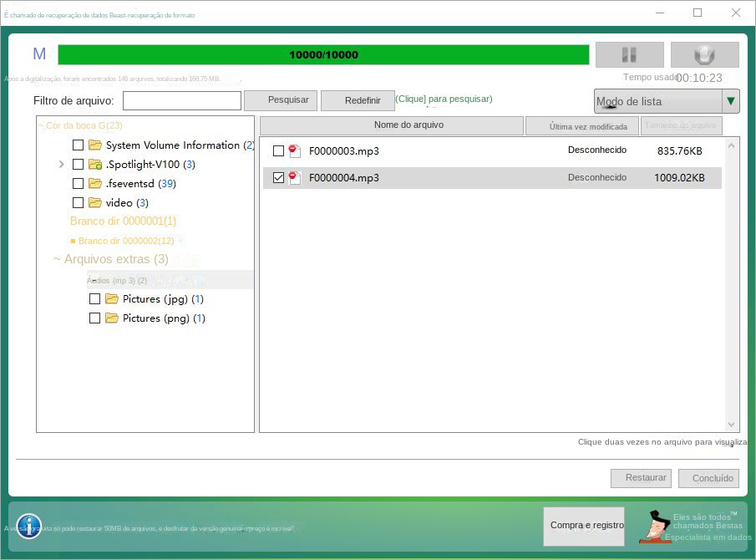The width and height of the screenshot is (756, 560).
Task: Expand the .Spotlight-V100 tree node
Action: pos(62,165)
